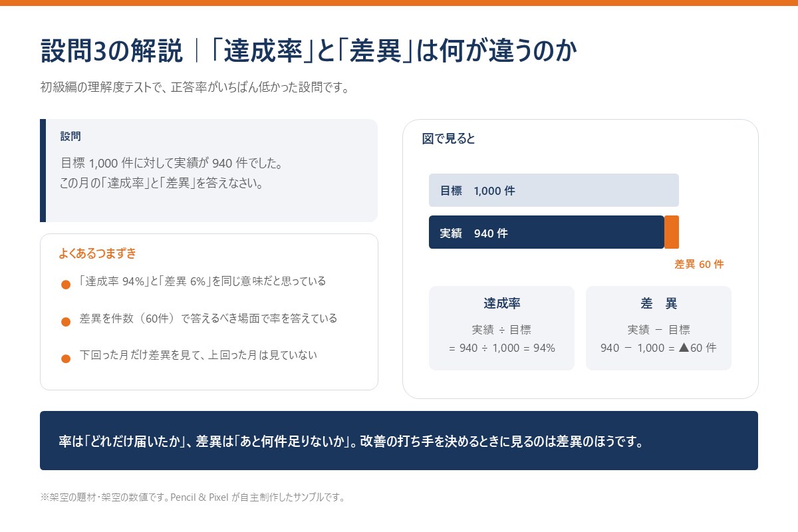The width and height of the screenshot is (798, 532).
Task: Click the orange dot beside 達成率 94% bullet
Action: [x=66, y=285]
